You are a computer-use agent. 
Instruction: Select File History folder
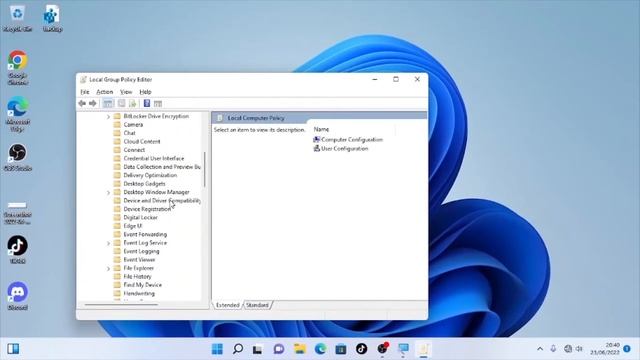(x=133, y=277)
